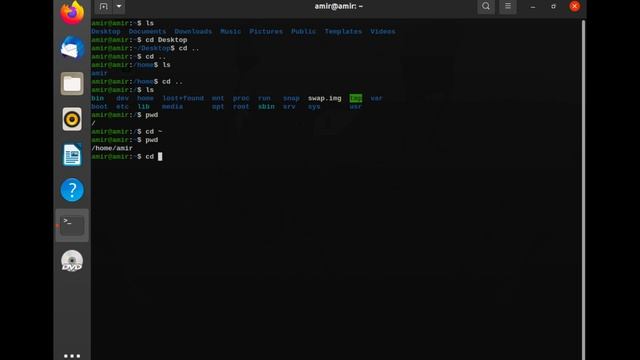Click the '/home/amir' output line
The height and width of the screenshot is (360, 640).
[x=112, y=148]
